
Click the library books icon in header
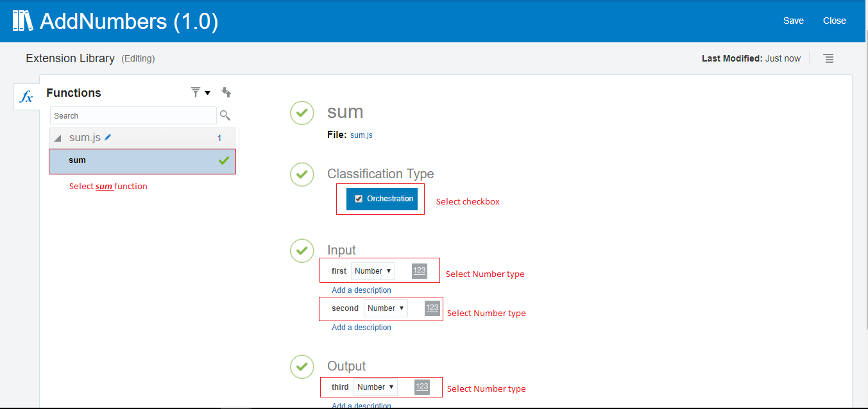22,21
